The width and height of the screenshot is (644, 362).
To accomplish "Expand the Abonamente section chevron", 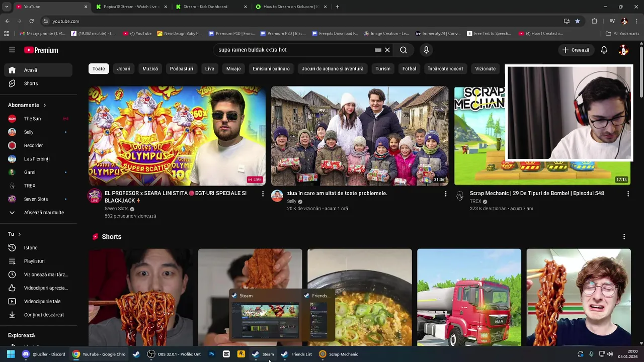I will point(44,105).
